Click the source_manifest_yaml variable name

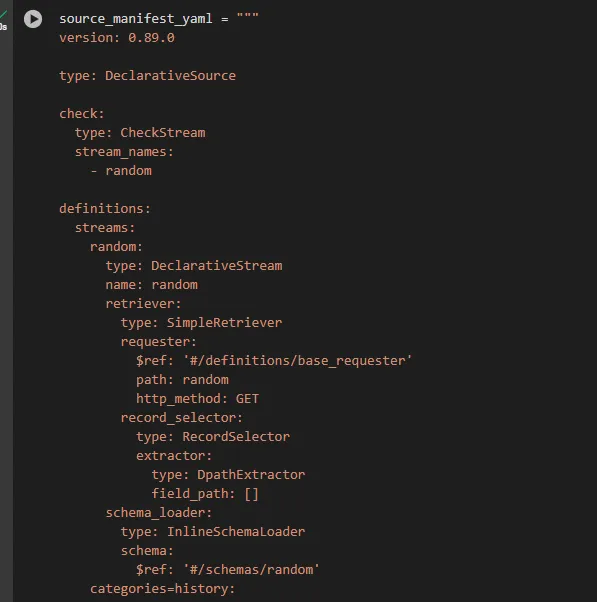coord(136,18)
